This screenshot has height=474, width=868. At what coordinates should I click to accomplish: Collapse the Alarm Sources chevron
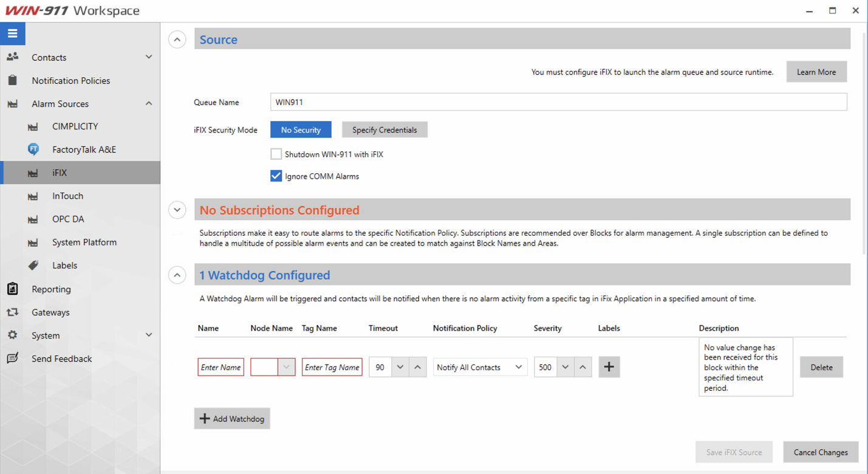click(x=149, y=104)
